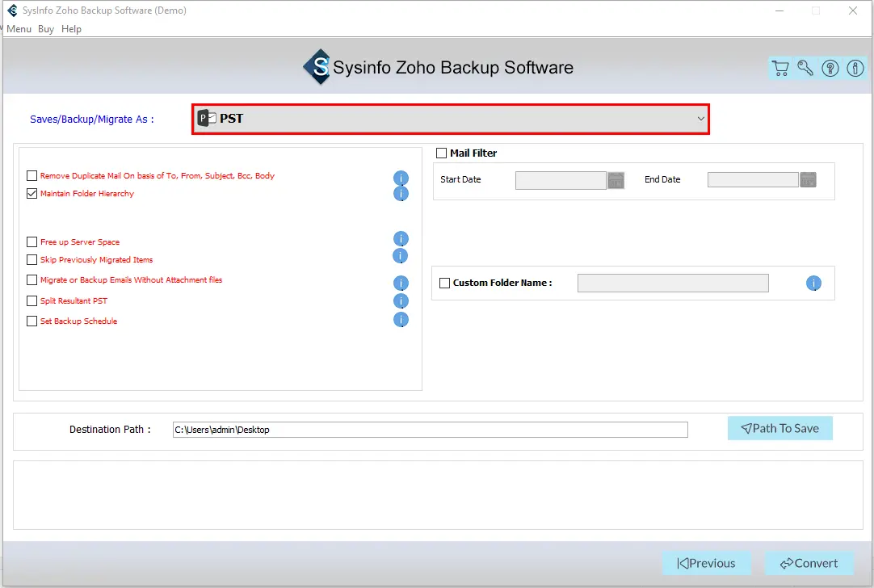
Task: Click the Sysinfo logo in the header
Action: pos(317,67)
